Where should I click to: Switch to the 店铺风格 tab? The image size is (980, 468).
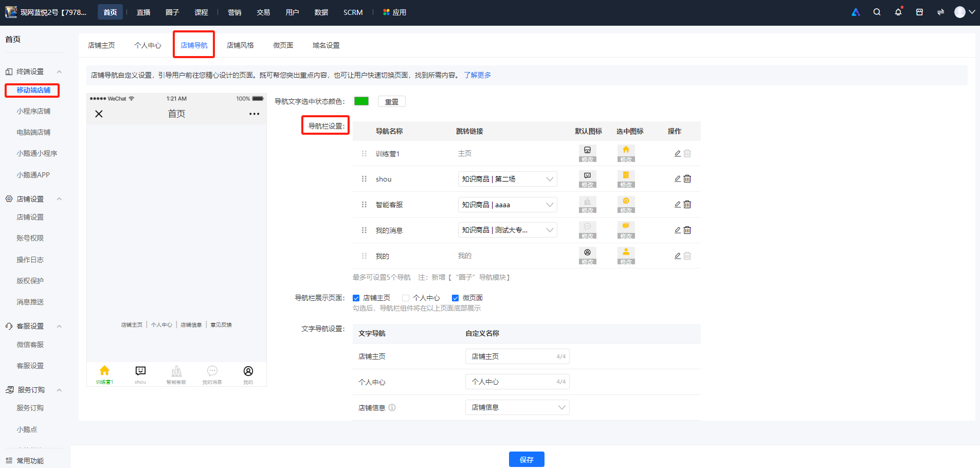tap(240, 45)
